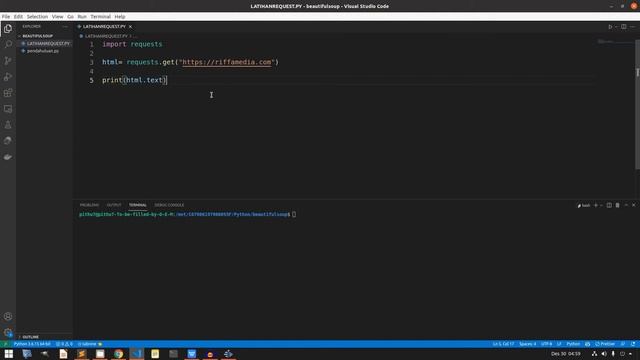Open Google Chrome from the taskbar
Image resolution: width=640 pixels, height=360 pixels.
tap(118, 354)
